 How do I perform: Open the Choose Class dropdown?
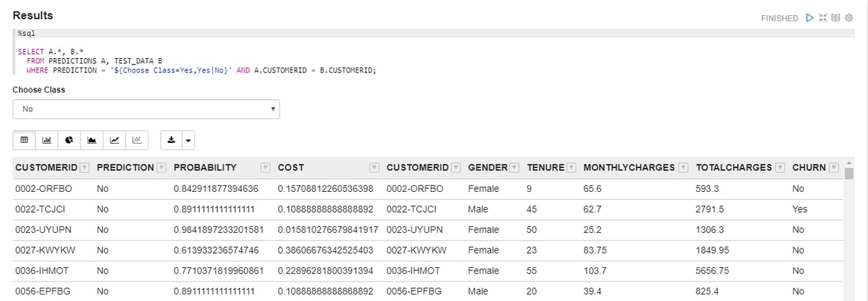point(146,109)
